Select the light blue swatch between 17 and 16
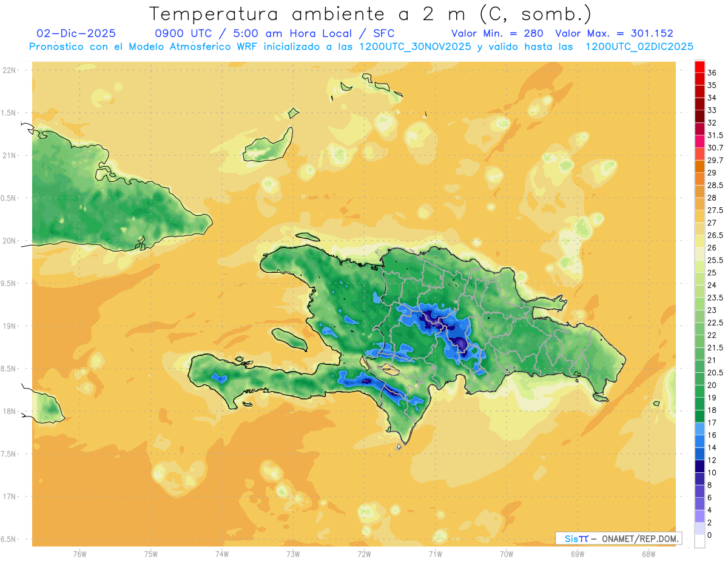Image resolution: width=728 pixels, height=562 pixels. (699, 429)
